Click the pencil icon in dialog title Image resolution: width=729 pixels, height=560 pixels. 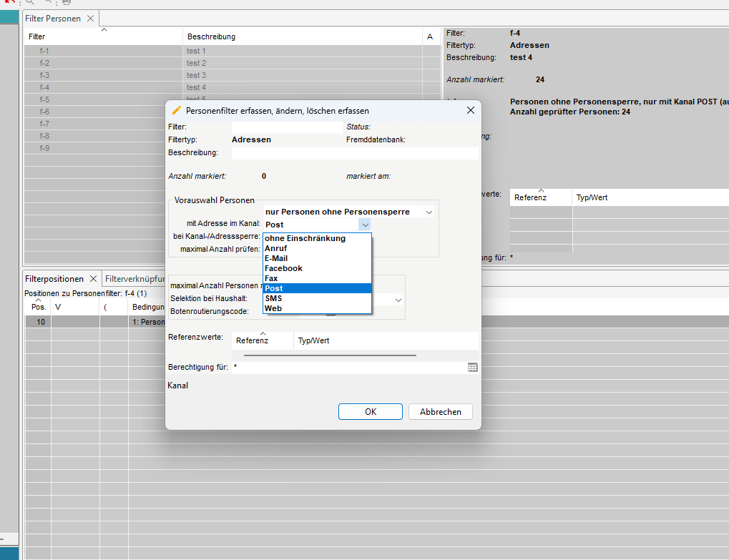[x=177, y=111]
